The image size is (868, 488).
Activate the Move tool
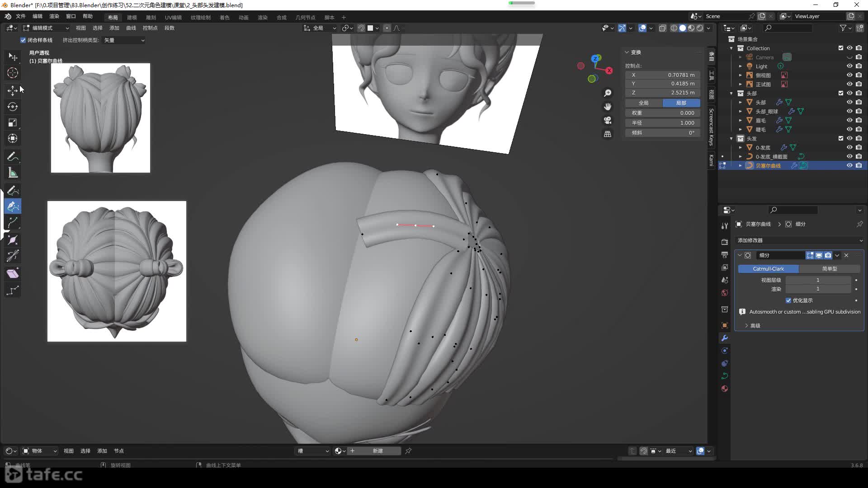(13, 90)
